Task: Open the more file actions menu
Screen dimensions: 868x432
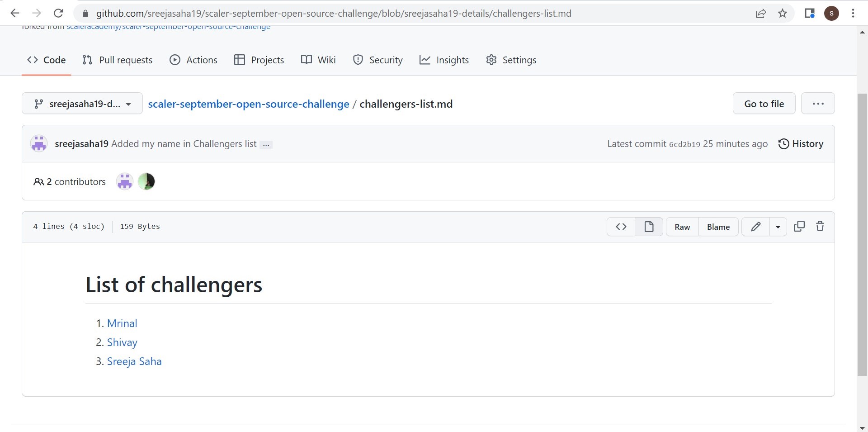Action: pyautogui.click(x=818, y=104)
